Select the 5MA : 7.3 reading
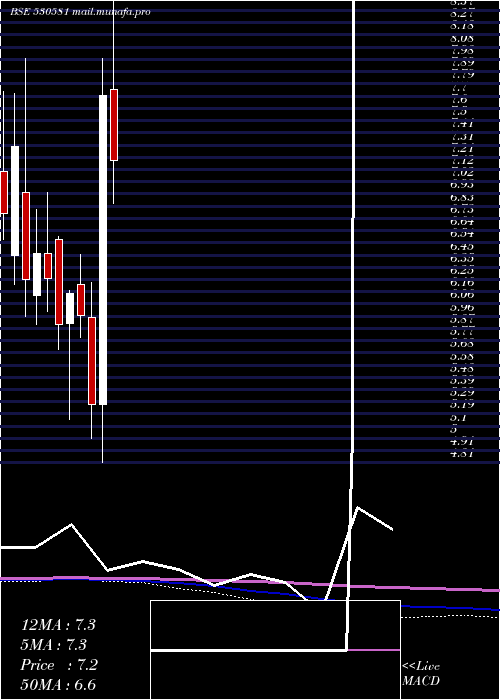Screen dimensions: 500x700 point(53,645)
